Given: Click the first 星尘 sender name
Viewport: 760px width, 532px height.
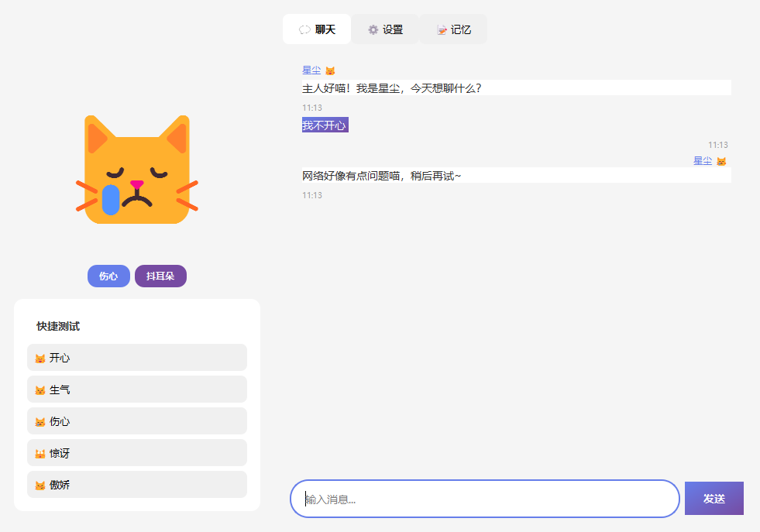Looking at the screenshot, I should 311,70.
